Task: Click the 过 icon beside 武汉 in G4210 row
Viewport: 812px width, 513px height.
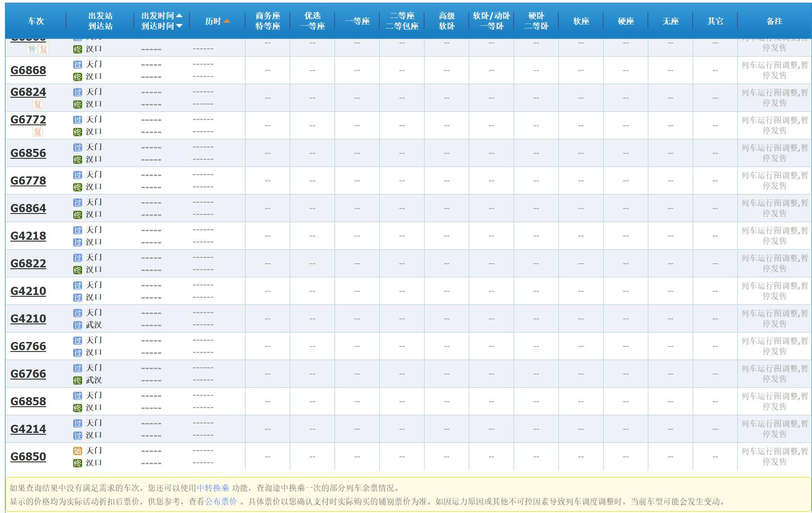Action: coord(78,325)
